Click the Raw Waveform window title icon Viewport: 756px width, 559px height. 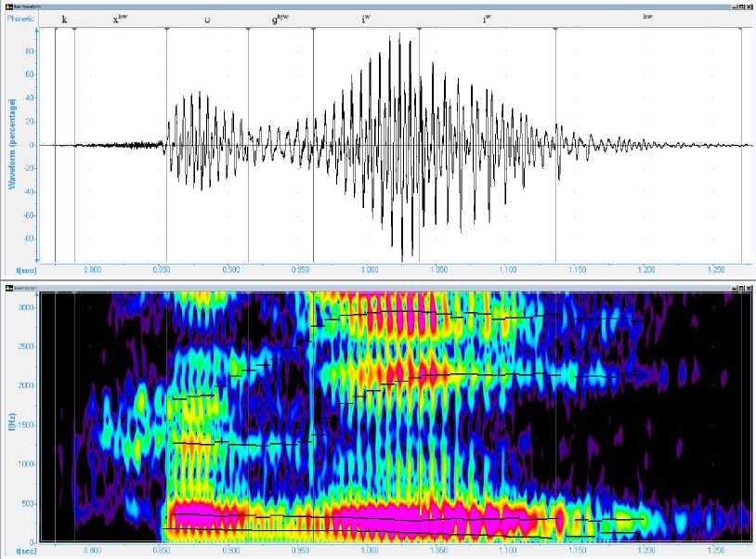(x=11, y=5)
